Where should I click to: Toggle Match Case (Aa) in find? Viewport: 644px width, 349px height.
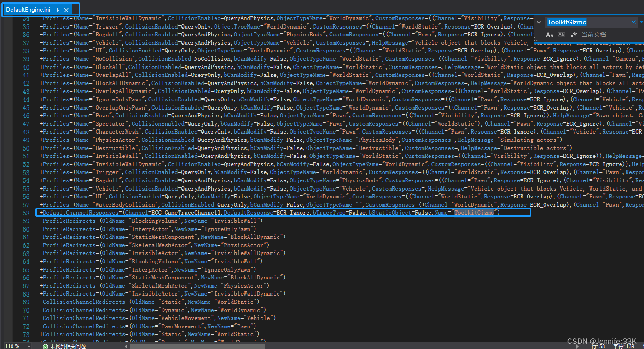pos(550,35)
